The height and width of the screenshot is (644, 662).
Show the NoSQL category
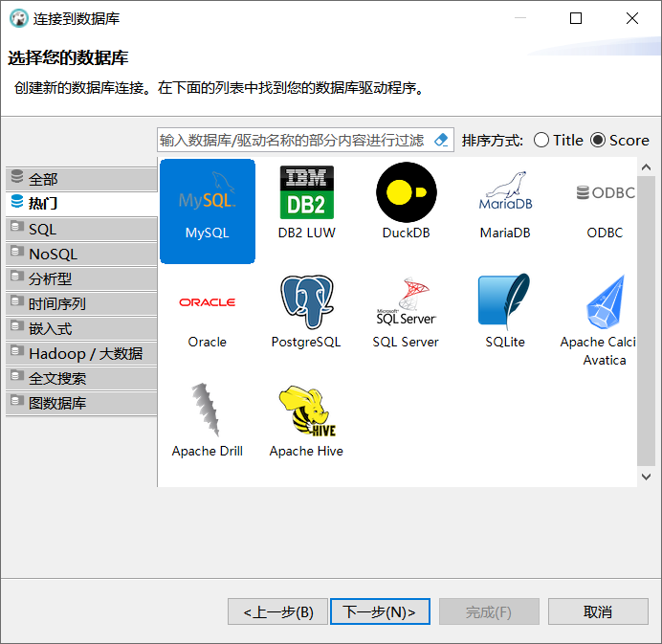[82, 254]
